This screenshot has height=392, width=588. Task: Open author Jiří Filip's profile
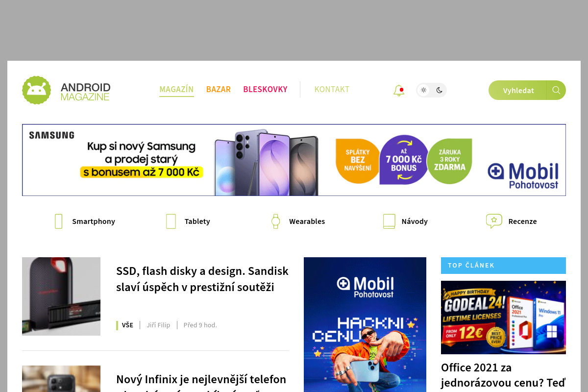[x=158, y=325]
